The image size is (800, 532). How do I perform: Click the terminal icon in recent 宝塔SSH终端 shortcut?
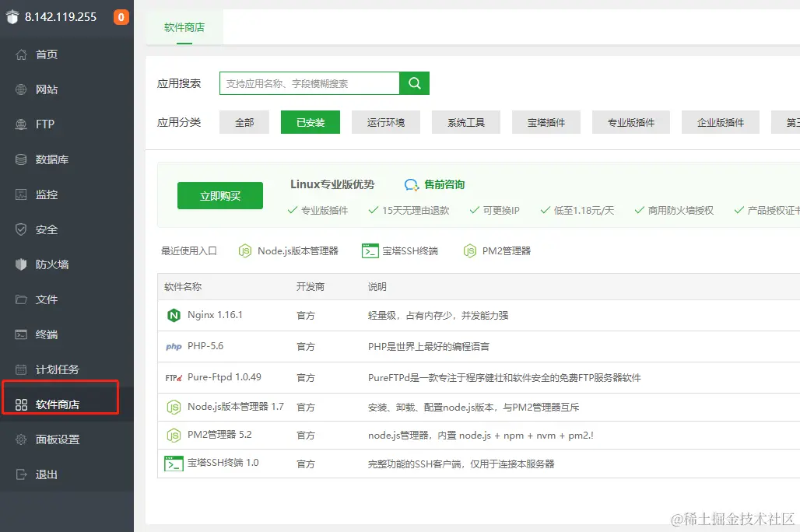click(x=370, y=251)
